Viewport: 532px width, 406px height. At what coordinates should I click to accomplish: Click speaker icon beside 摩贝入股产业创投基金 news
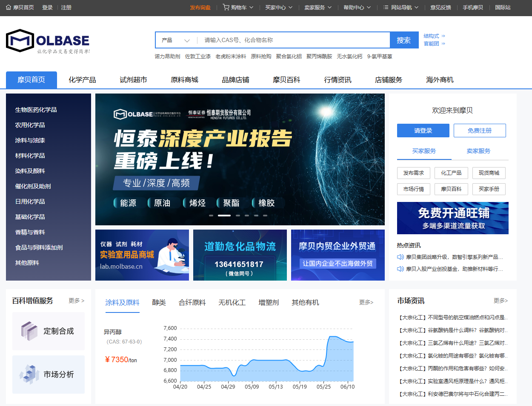(400, 269)
